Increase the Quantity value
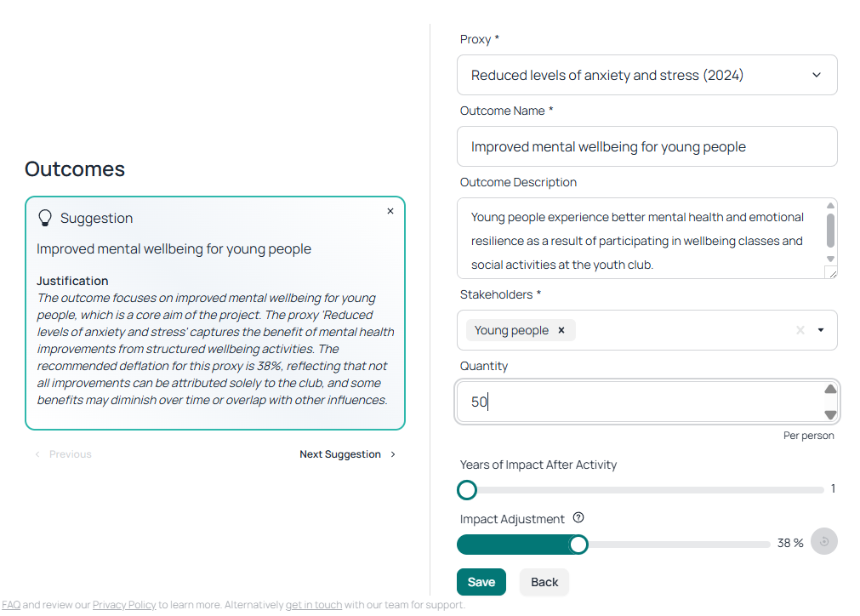Viewport: 860px width, 616px height. (830, 390)
